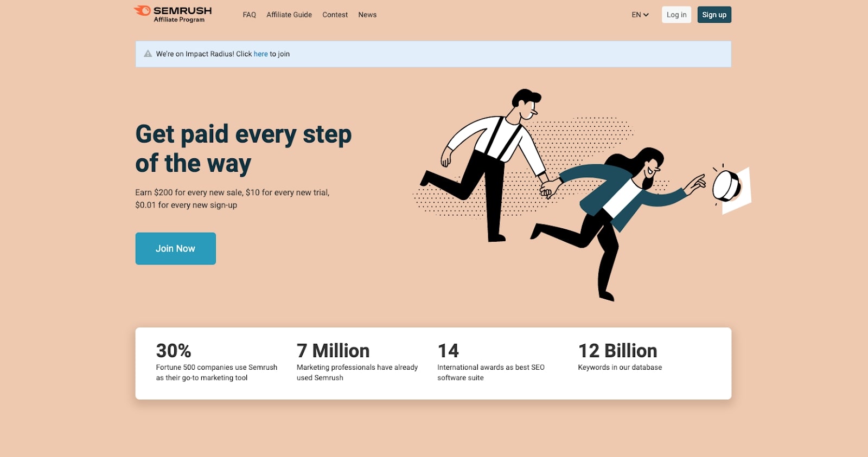Screen dimensions: 868x457
Task: Click the Join Now button
Action: click(x=175, y=248)
